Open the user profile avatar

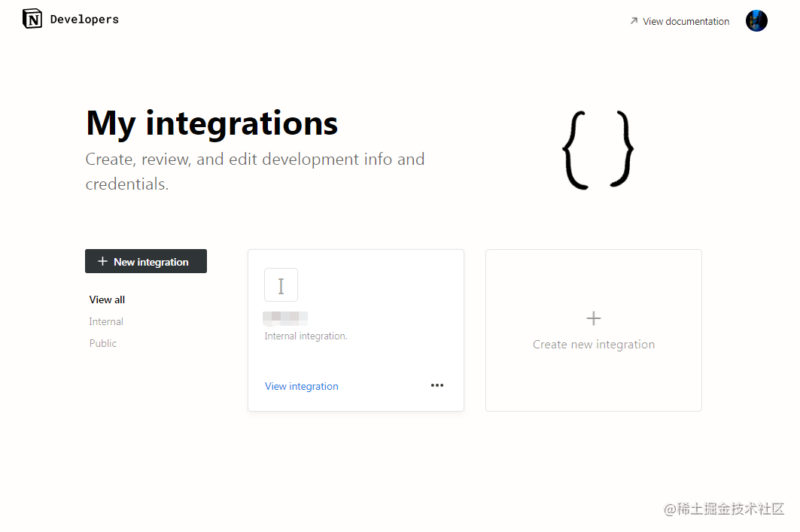756,21
